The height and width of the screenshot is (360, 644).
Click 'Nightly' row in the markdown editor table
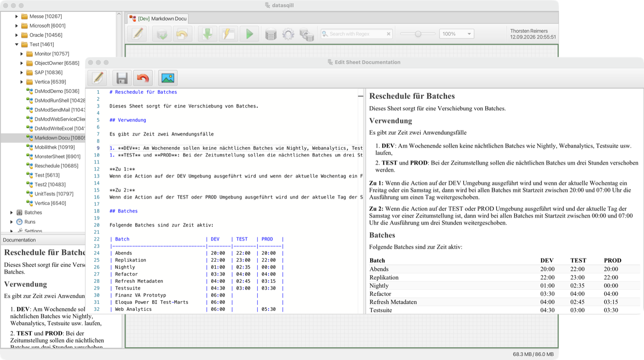[x=196, y=267]
